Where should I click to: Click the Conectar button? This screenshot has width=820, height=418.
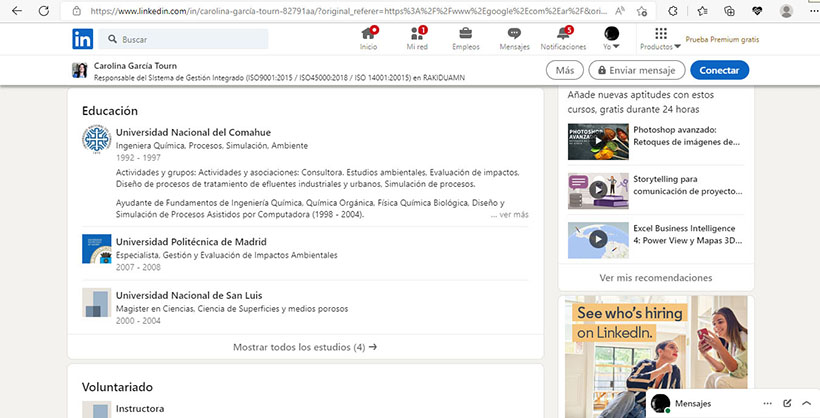tap(719, 70)
